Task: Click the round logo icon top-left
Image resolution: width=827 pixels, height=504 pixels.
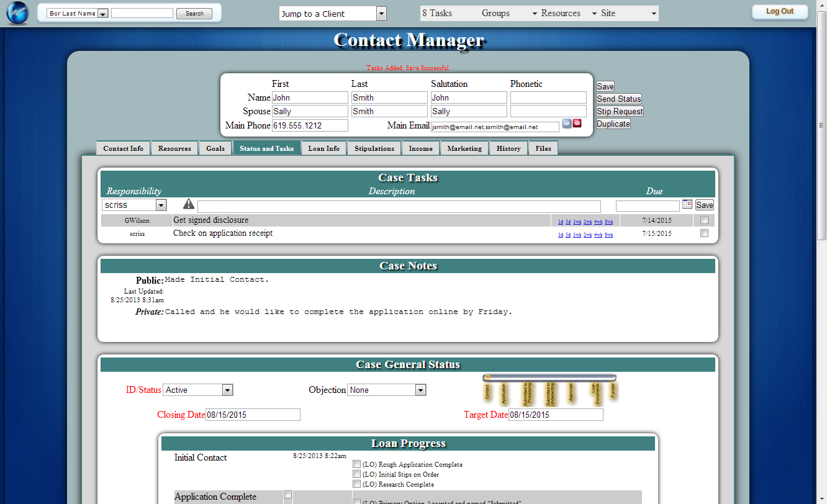Action: (x=17, y=14)
